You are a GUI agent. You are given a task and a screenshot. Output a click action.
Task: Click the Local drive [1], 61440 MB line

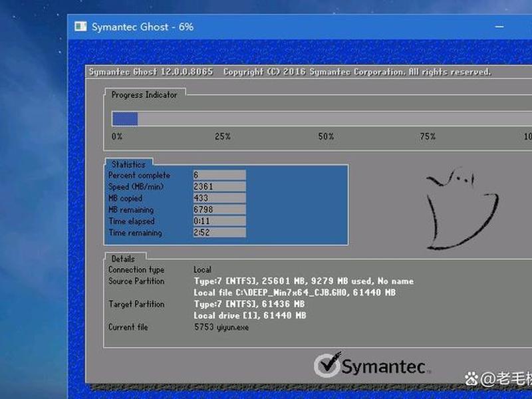250,315
